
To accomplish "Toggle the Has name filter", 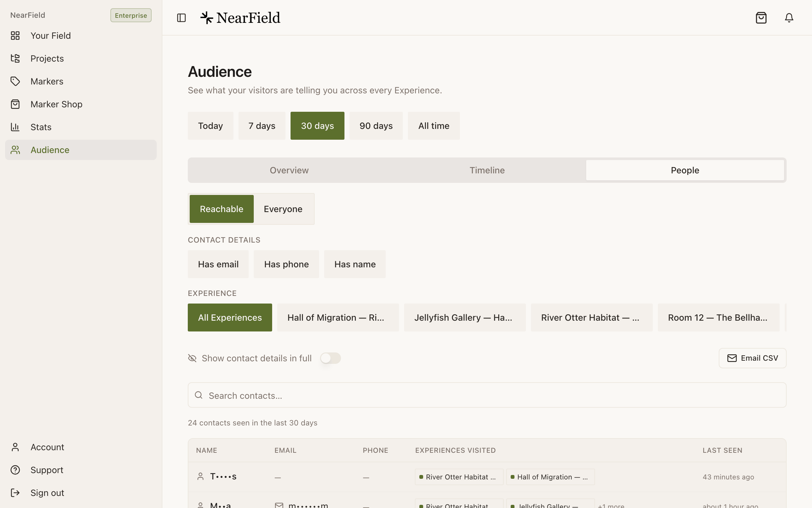I will click(x=355, y=264).
